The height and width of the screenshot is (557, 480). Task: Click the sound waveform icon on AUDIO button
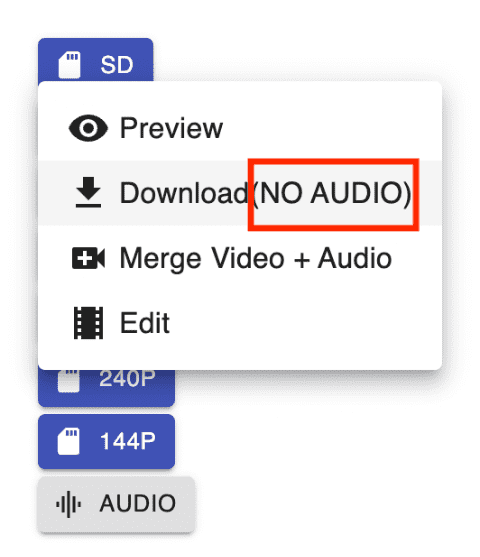[x=68, y=504]
